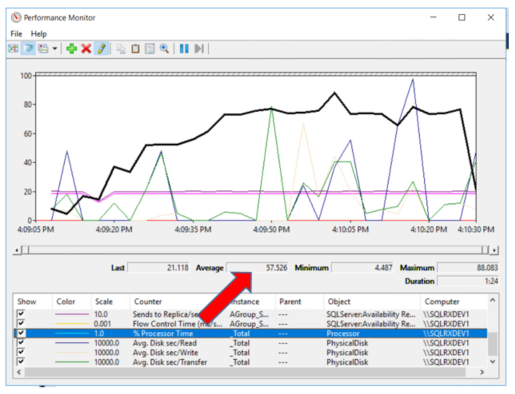Viewport: 515px width, 394px height.
Task: Click the Minimum value field 4.487
Action: click(362, 268)
